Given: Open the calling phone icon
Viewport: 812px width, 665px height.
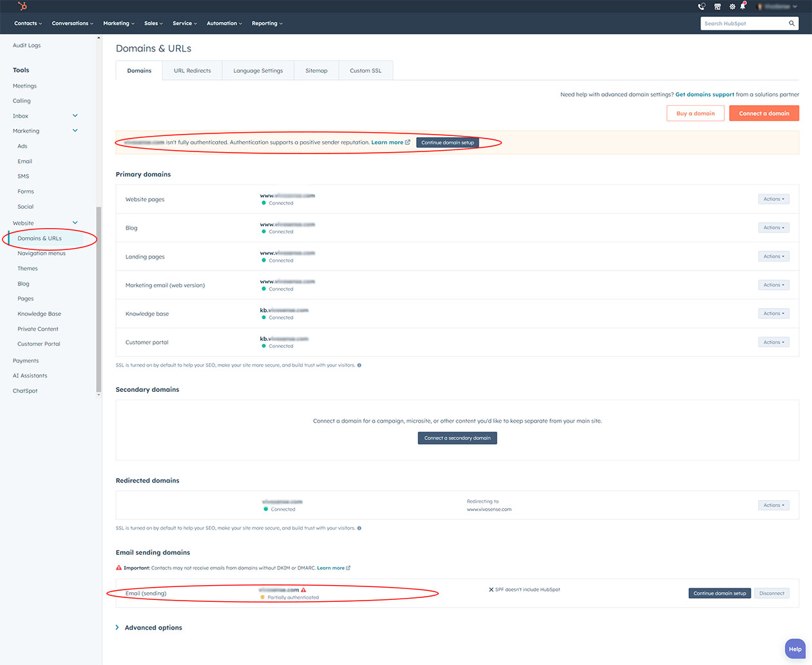Looking at the screenshot, I should [702, 6].
